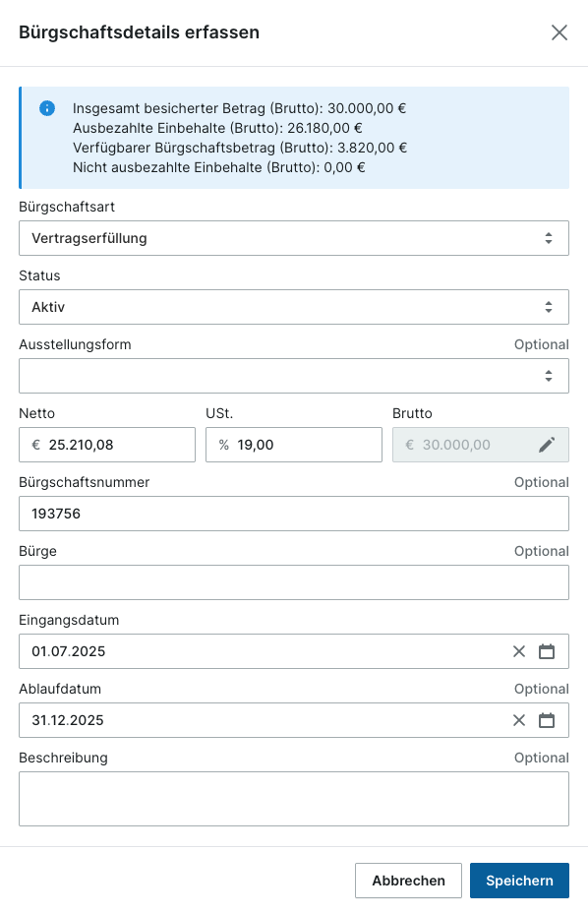Click the 'Ausstellungsform' field label
The height and width of the screenshot is (913, 588).
75,344
